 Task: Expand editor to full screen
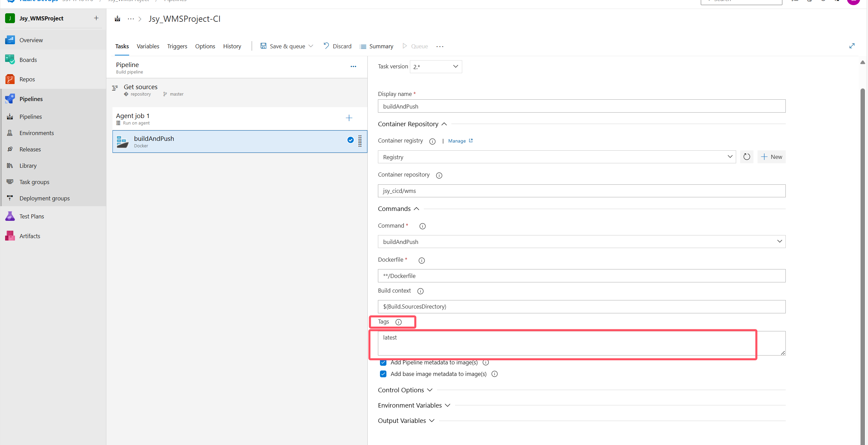[852, 46]
